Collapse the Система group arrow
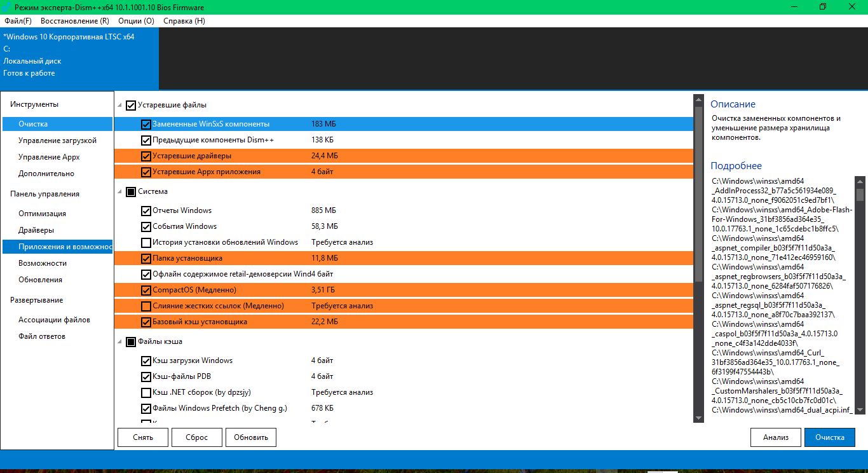The image size is (868, 473). [x=119, y=191]
